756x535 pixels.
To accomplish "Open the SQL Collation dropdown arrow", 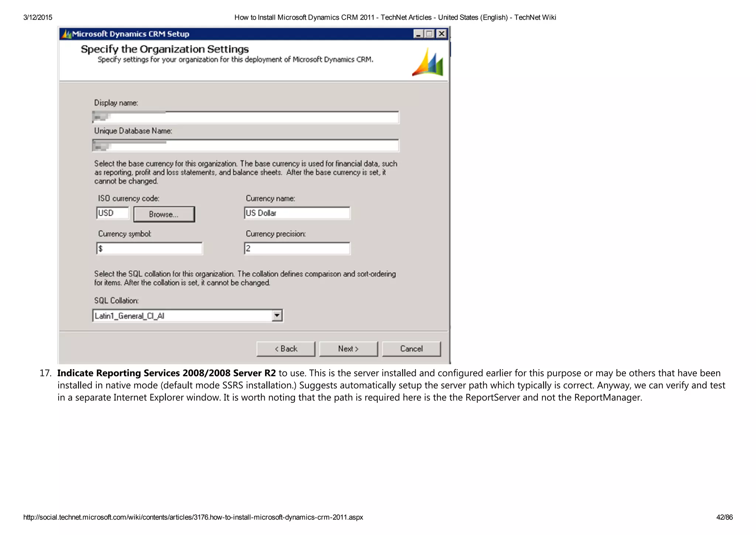I will point(277,316).
